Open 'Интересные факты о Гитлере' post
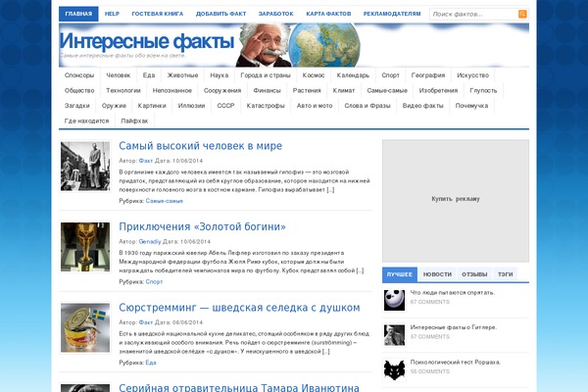588x392 pixels. tap(454, 327)
